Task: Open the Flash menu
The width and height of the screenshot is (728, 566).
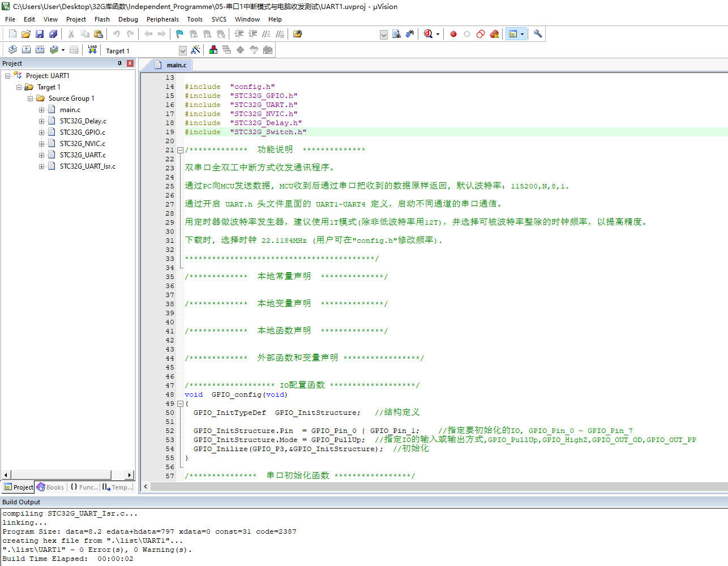Action: click(x=102, y=19)
